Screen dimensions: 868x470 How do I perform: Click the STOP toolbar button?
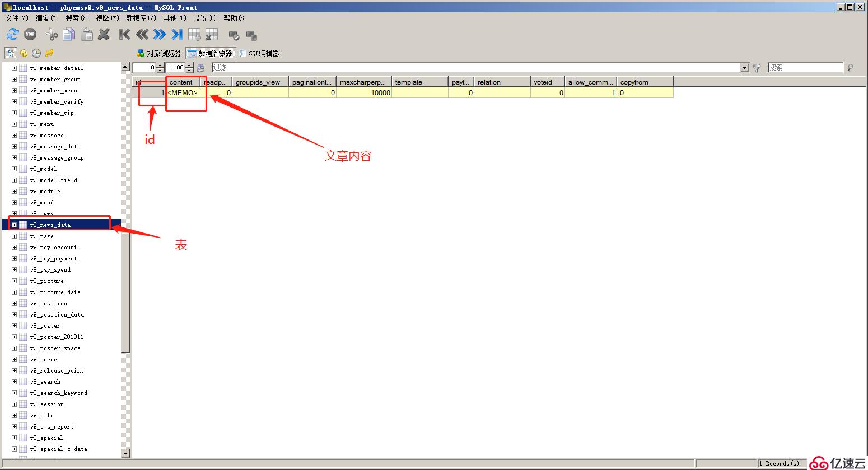[x=30, y=35]
